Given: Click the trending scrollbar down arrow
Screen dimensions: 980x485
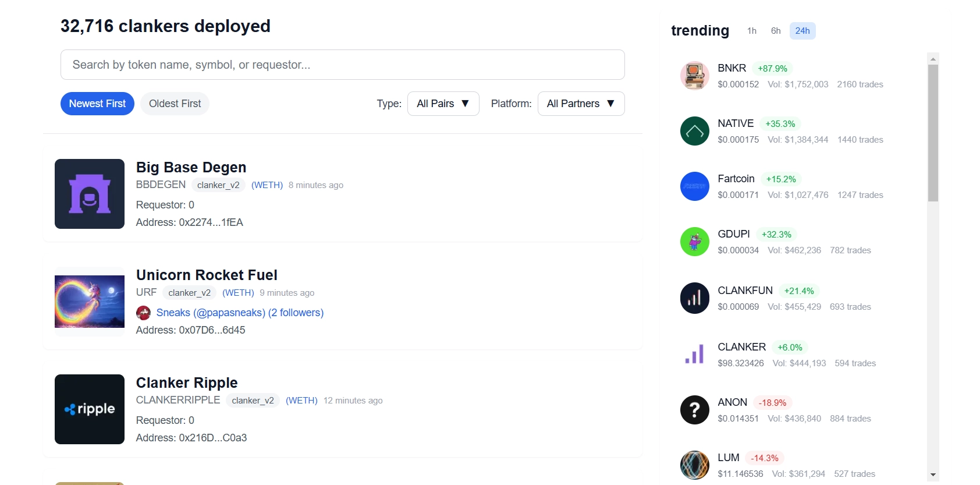Looking at the screenshot, I should point(933,475).
